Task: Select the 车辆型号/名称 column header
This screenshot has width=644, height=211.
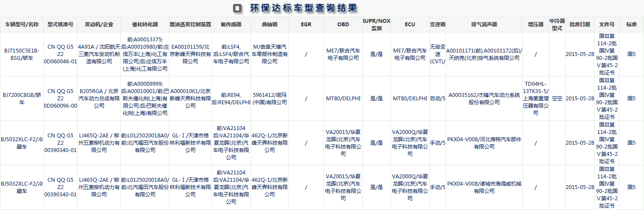Action: (x=22, y=25)
